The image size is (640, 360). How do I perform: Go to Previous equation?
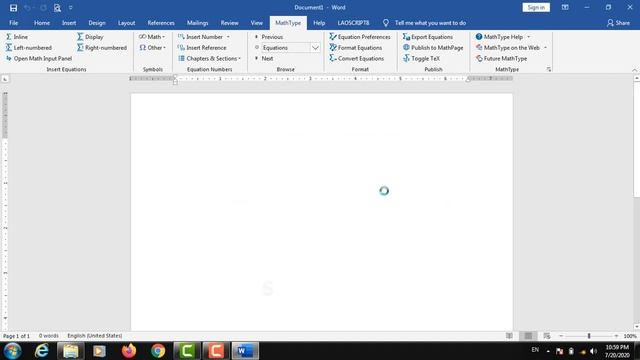(x=269, y=37)
